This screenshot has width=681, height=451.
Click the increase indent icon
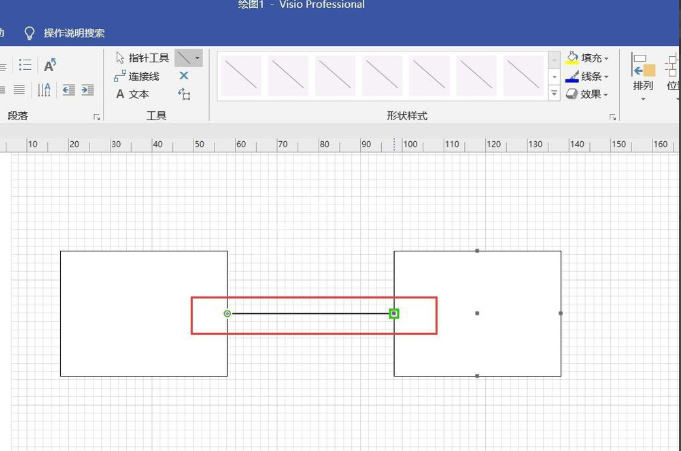(88, 90)
